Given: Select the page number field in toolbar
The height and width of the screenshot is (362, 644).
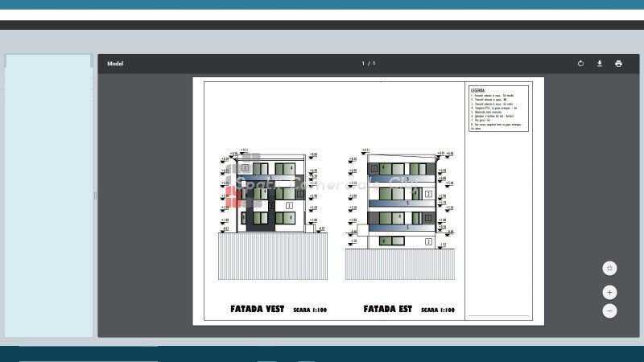Looking at the screenshot, I should tap(364, 64).
